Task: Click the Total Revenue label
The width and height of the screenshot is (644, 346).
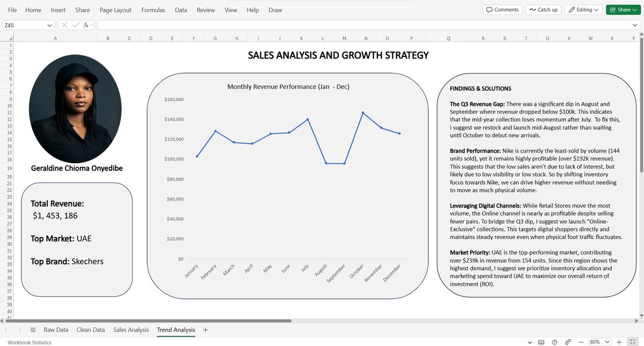Action: pyautogui.click(x=57, y=204)
